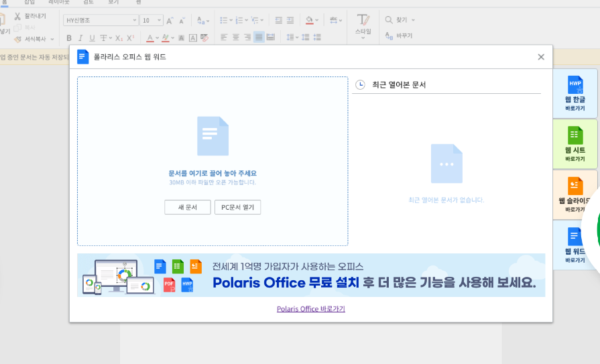
Task: Switch to the 검토 ribbon tab
Action: 88,2
